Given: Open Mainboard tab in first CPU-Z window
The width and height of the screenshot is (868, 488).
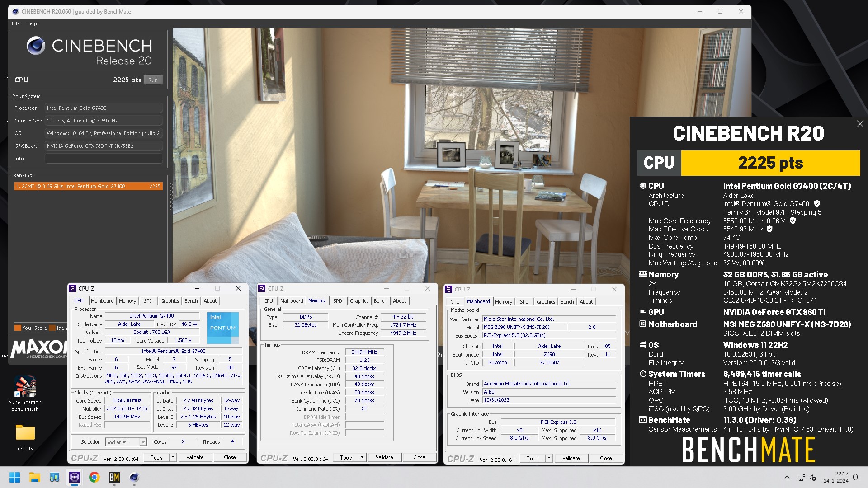Looking at the screenshot, I should point(102,301).
